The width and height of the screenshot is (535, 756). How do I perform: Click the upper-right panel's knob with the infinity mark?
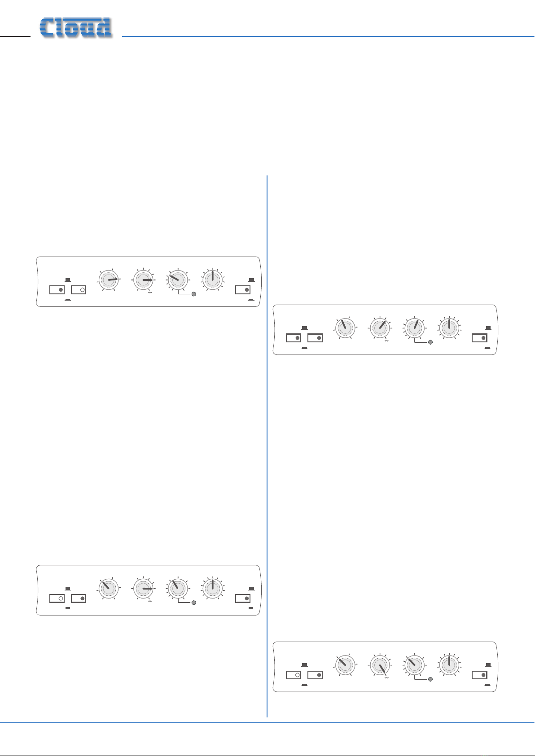[x=381, y=328]
